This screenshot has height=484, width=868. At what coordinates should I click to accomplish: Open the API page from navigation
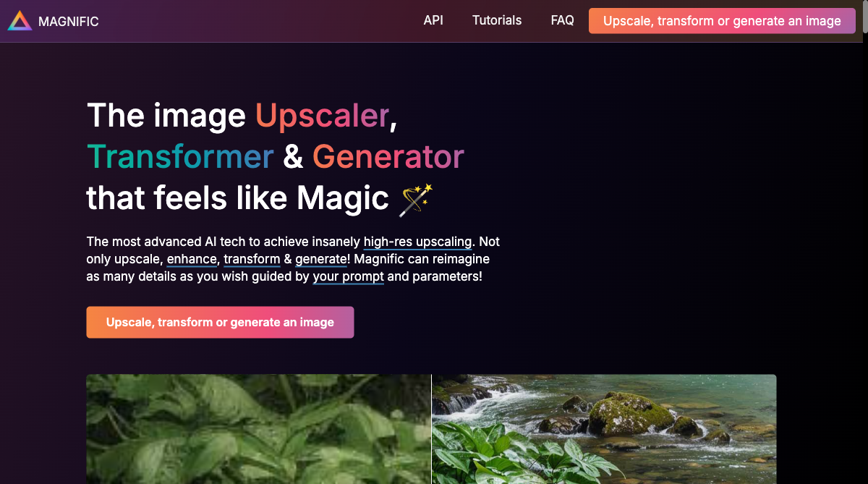click(x=433, y=20)
